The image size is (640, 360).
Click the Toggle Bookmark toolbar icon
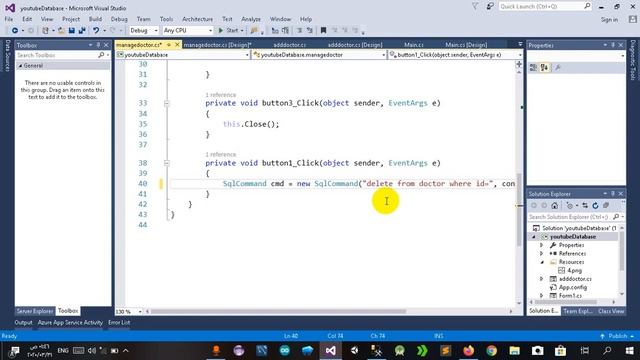323,31
